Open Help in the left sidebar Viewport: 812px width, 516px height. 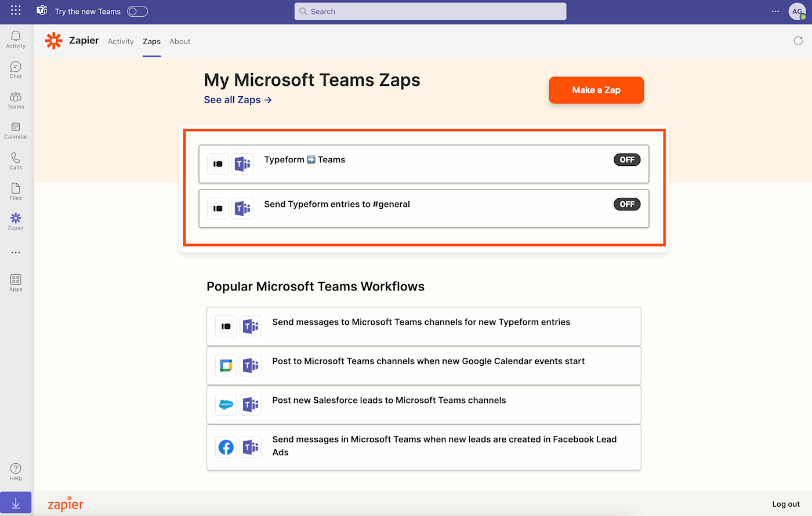[16, 472]
